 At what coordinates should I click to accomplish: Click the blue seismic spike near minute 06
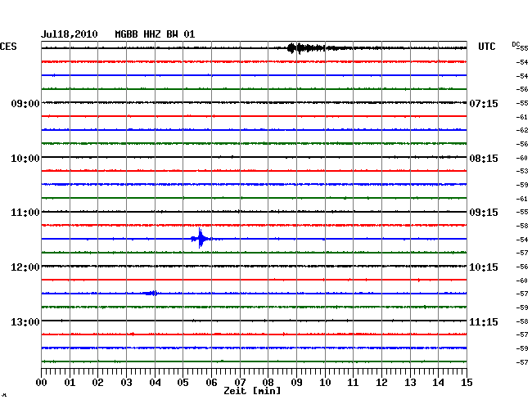tap(201, 238)
